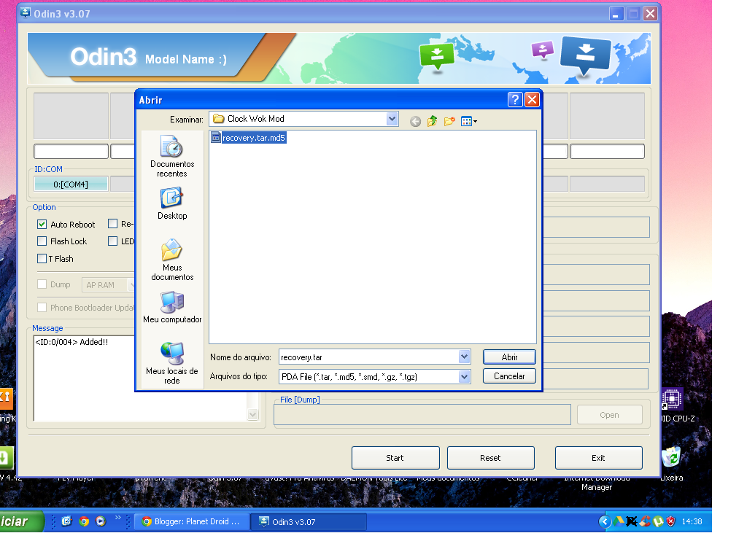Viewport: 747px width, 560px height.
Task: Click the CCleaner tray icon
Action: click(x=645, y=521)
